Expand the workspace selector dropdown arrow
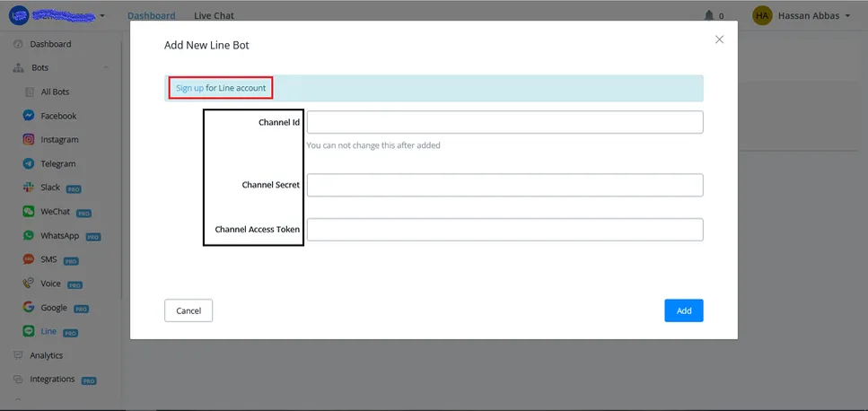 tap(101, 16)
